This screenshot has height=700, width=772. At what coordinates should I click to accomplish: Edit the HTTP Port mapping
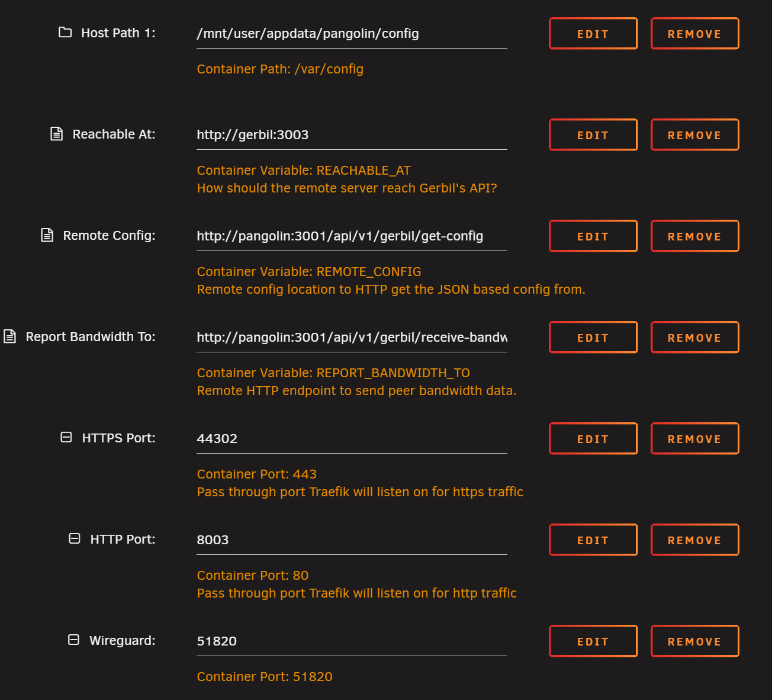click(593, 540)
